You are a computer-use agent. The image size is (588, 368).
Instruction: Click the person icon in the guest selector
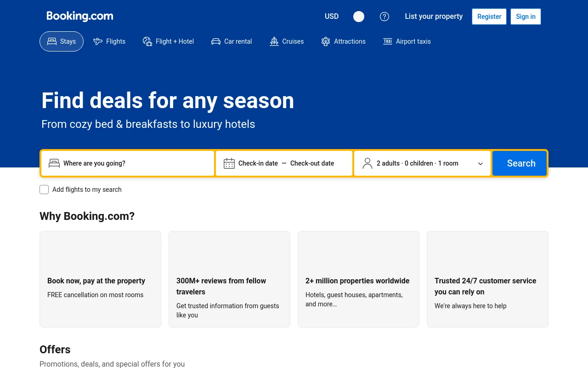(367, 163)
